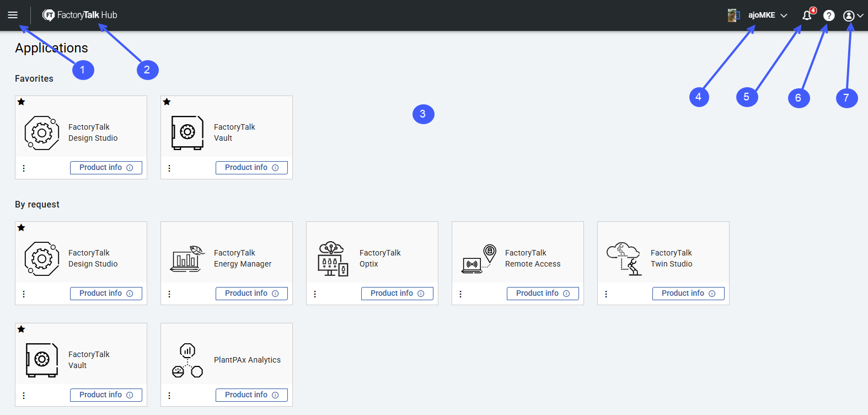The width and height of the screenshot is (868, 415).
Task: Open the PlantPAx Analytics icon
Action: pyautogui.click(x=187, y=360)
